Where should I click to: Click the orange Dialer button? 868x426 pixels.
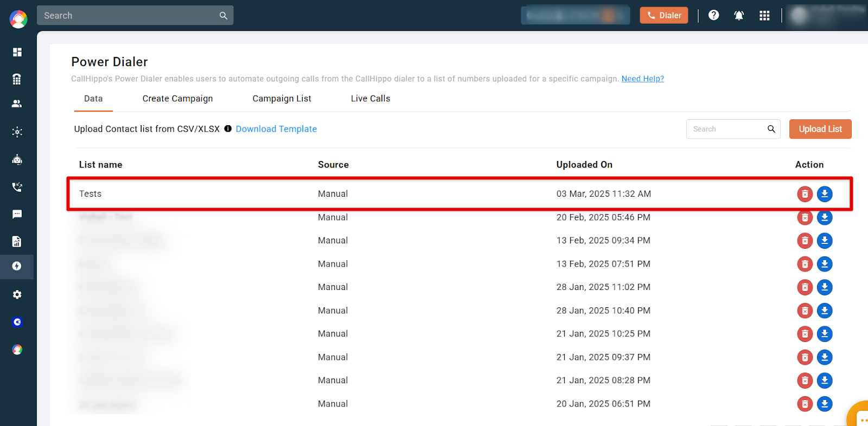(x=664, y=15)
